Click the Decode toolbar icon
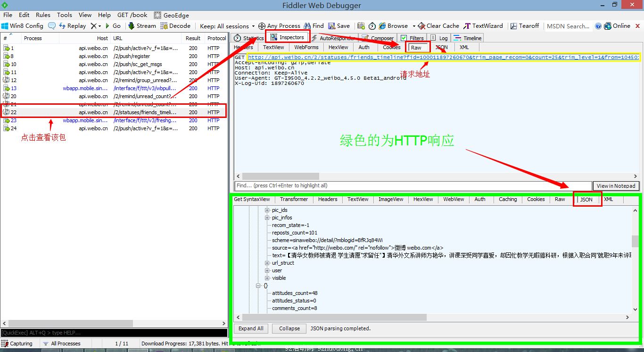The image size is (644, 352). 164,26
